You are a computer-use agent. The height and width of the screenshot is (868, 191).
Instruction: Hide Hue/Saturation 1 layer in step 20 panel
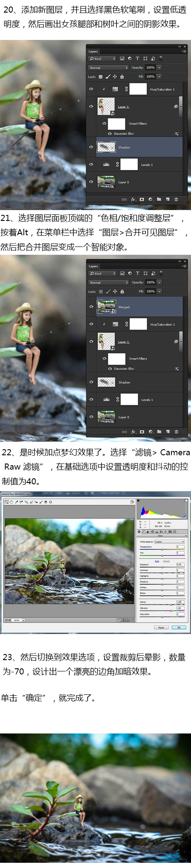click(91, 89)
